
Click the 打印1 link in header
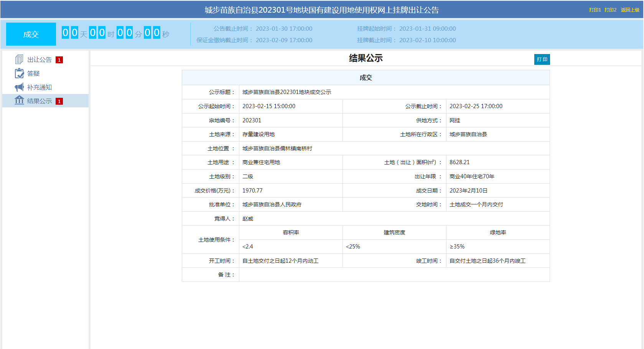(595, 10)
